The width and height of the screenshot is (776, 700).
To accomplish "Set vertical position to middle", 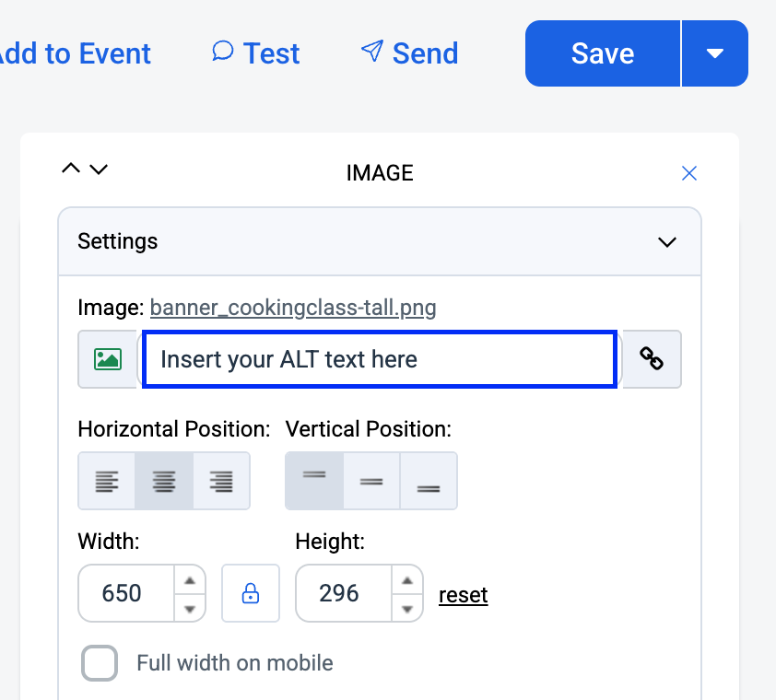I will [x=371, y=481].
